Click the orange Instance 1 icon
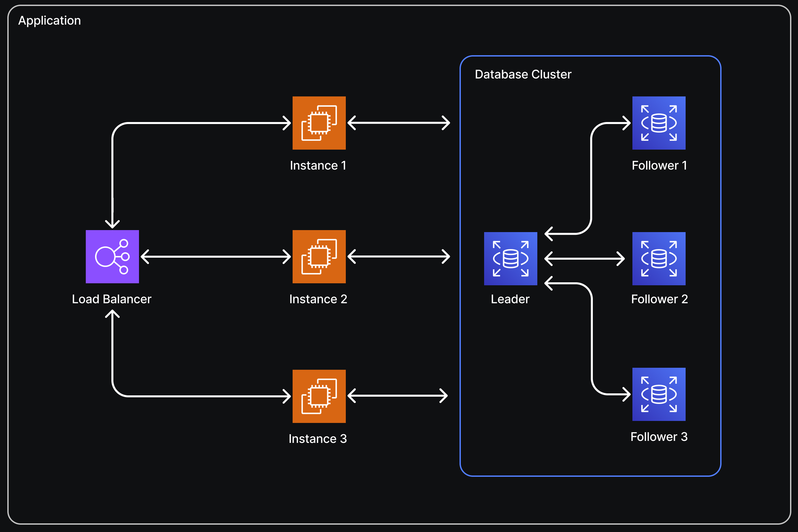This screenshot has width=798, height=532. tap(319, 123)
